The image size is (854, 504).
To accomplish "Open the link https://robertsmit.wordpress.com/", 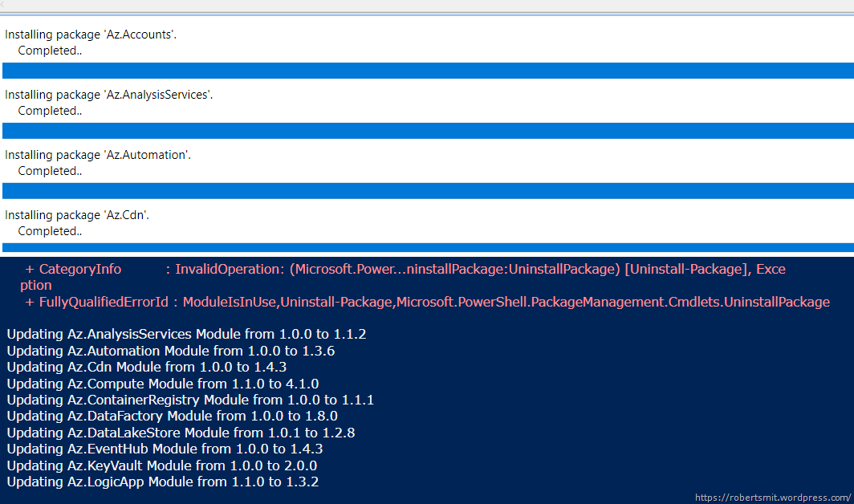I will tap(771, 497).
